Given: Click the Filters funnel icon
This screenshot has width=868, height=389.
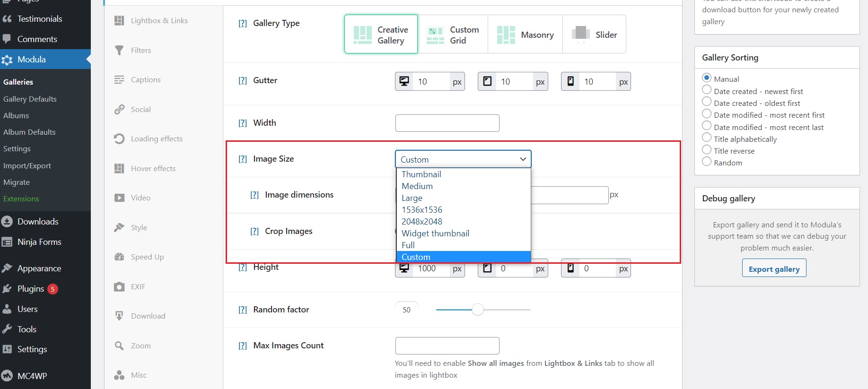Looking at the screenshot, I should coord(119,50).
